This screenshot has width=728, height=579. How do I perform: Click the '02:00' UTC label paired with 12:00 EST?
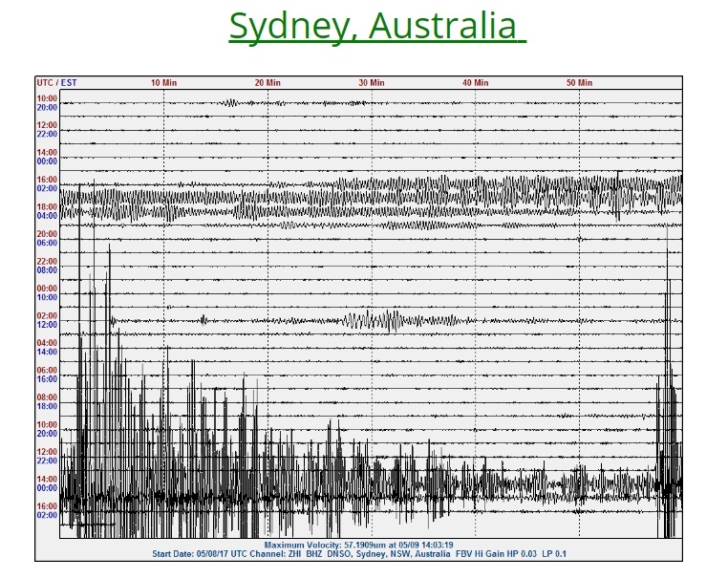tap(47, 315)
